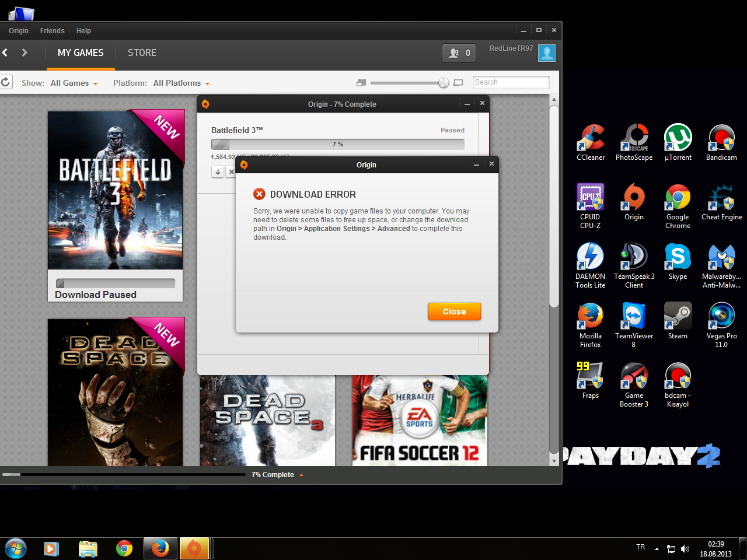Open Vegas Pro 11.0 desktop shortcut
This screenshot has width=747, height=560.
click(722, 325)
